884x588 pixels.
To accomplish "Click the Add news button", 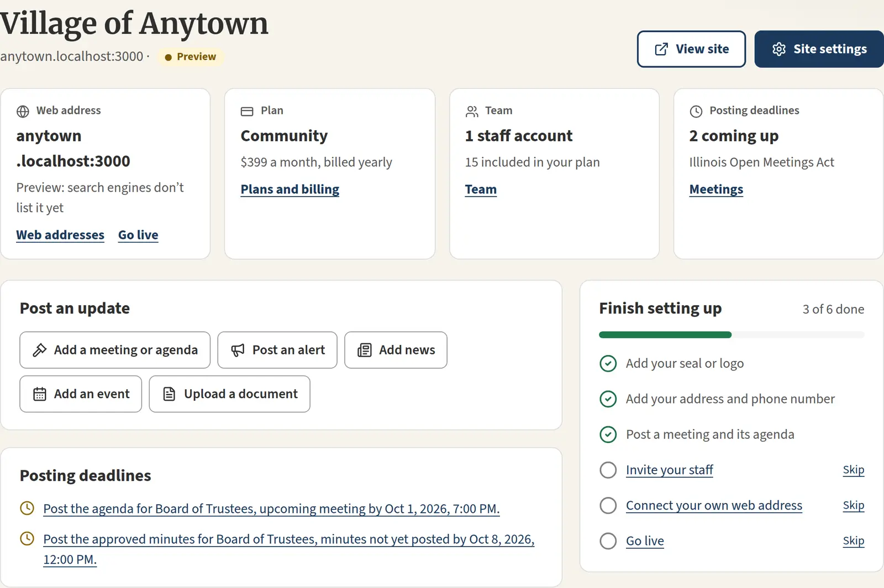I will point(396,350).
